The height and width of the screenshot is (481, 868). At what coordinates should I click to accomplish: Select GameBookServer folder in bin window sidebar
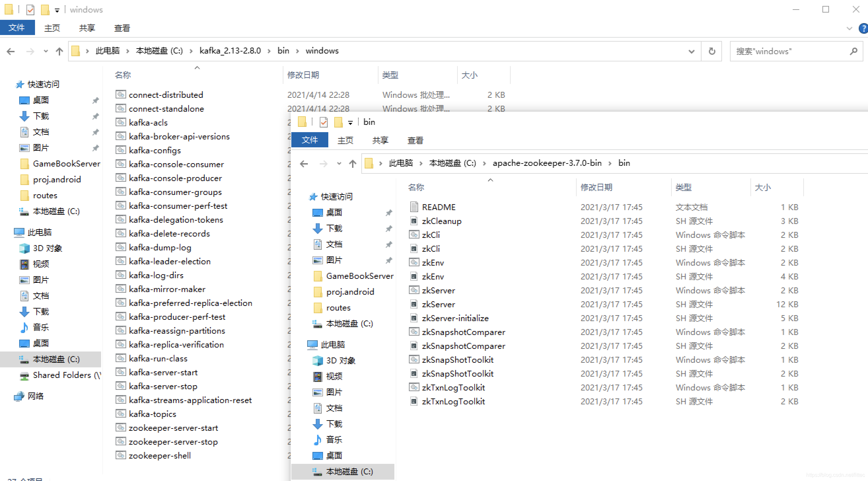[354, 276]
